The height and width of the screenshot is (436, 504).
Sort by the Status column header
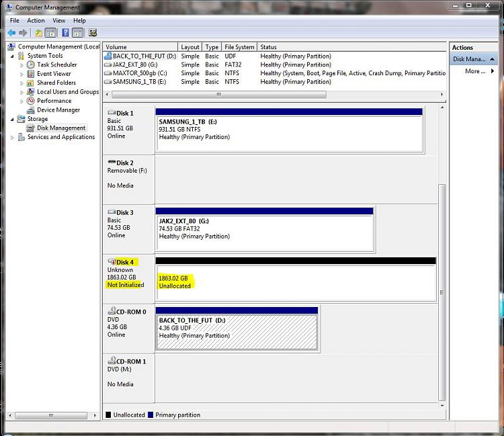tap(351, 47)
